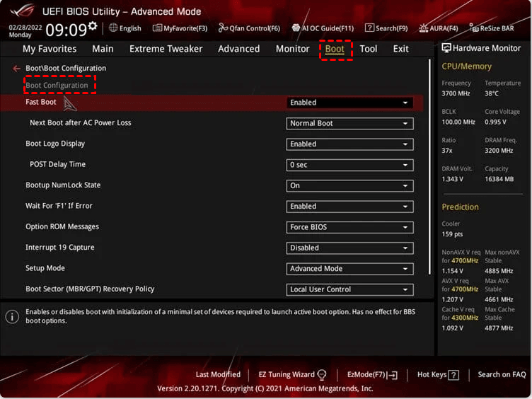Image resolution: width=532 pixels, height=399 pixels.
Task: Open the Extreme Tweaker tab
Action: click(166, 49)
